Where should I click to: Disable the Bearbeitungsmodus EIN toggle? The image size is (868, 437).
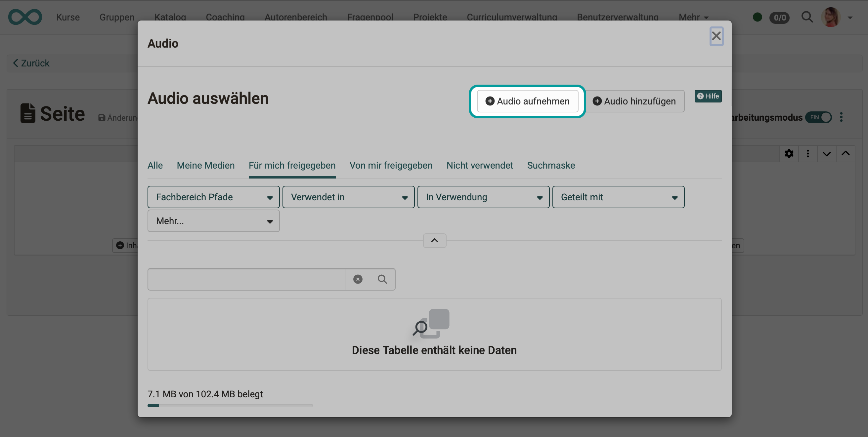pos(819,117)
